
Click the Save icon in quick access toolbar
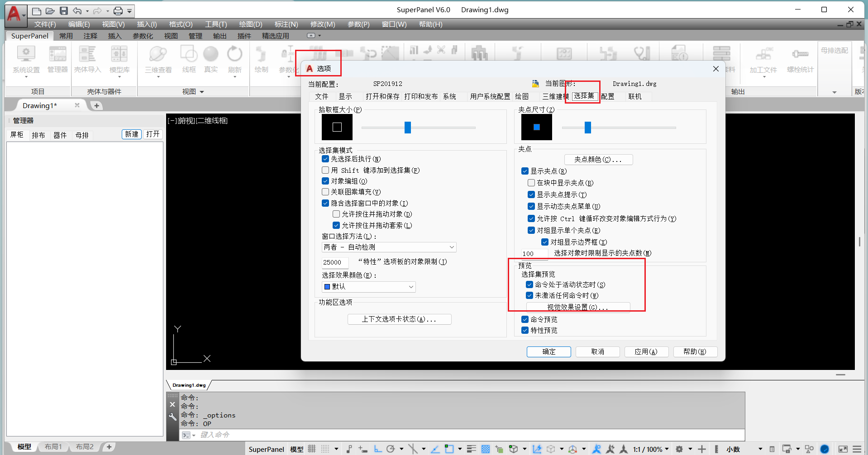coord(64,11)
